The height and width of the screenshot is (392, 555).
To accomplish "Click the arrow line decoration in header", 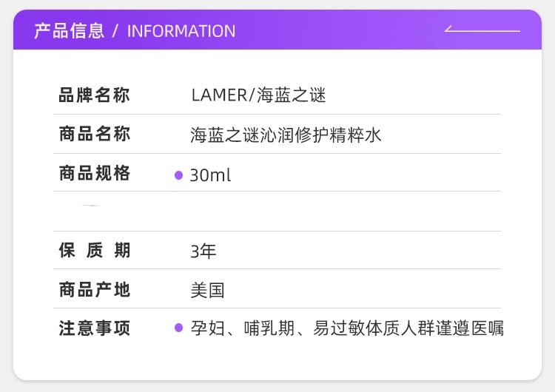I will [482, 30].
